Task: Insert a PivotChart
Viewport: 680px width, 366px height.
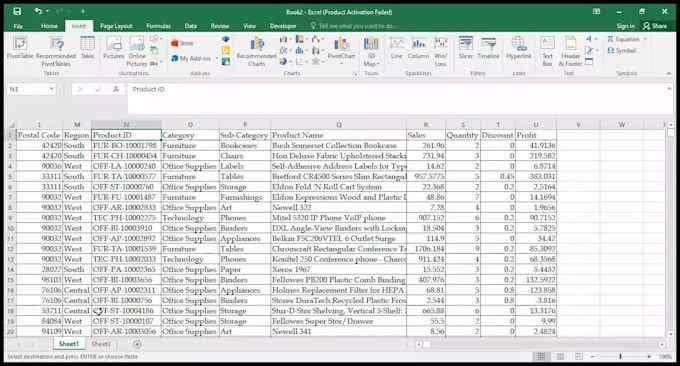Action: pos(341,51)
